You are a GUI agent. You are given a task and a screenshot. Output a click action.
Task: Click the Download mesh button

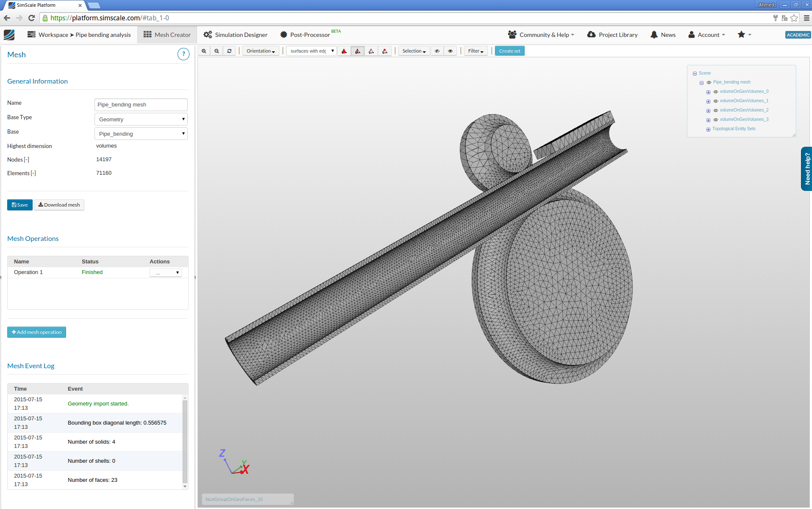(x=59, y=205)
